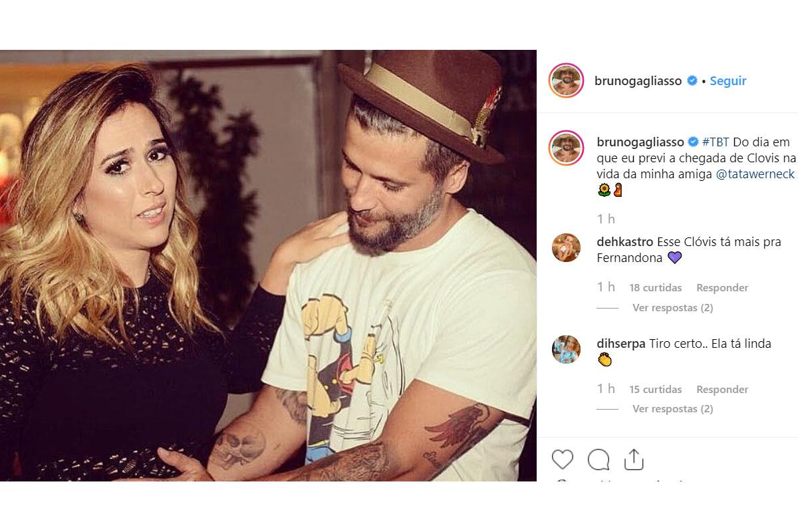798x532 pixels.
Task: Expand replies under dehkastro's comment
Action: pyautogui.click(x=672, y=308)
